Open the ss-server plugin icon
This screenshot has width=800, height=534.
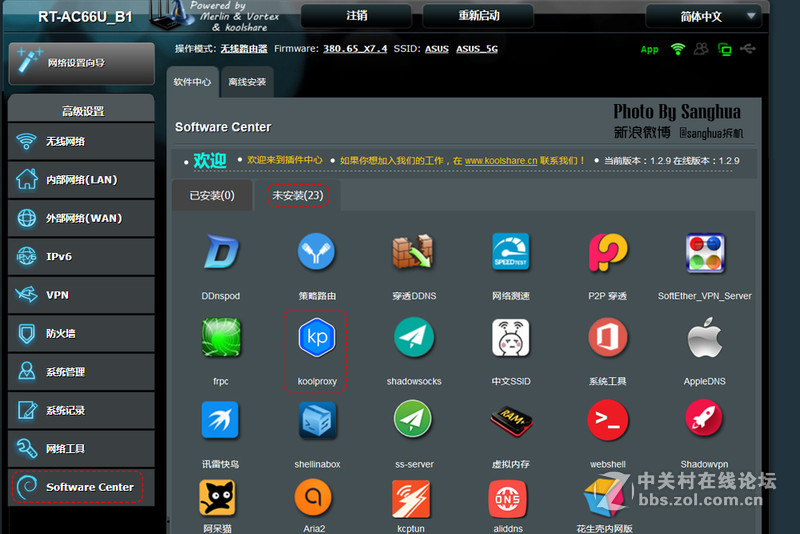point(413,419)
